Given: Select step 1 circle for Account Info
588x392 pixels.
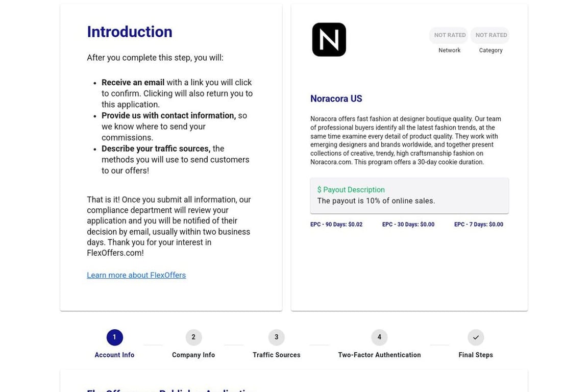Looking at the screenshot, I should (x=114, y=337).
